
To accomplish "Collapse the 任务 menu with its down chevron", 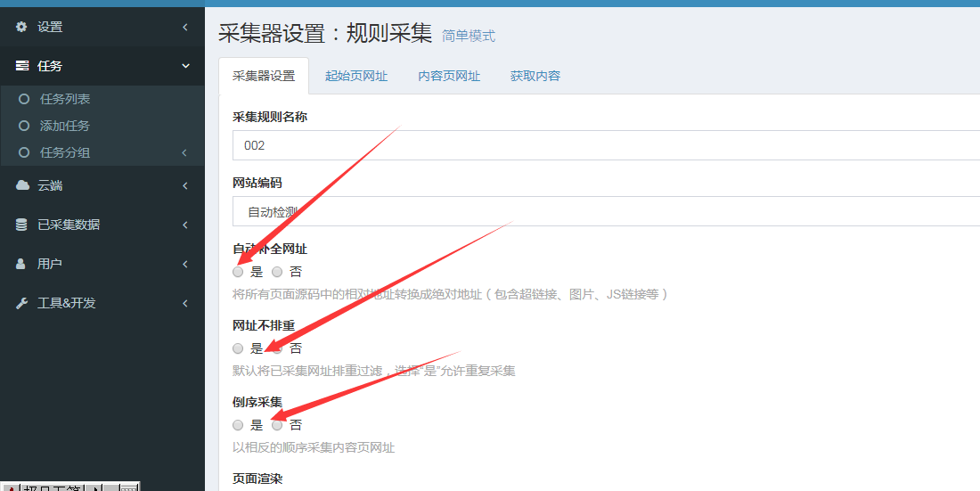I will point(185,66).
